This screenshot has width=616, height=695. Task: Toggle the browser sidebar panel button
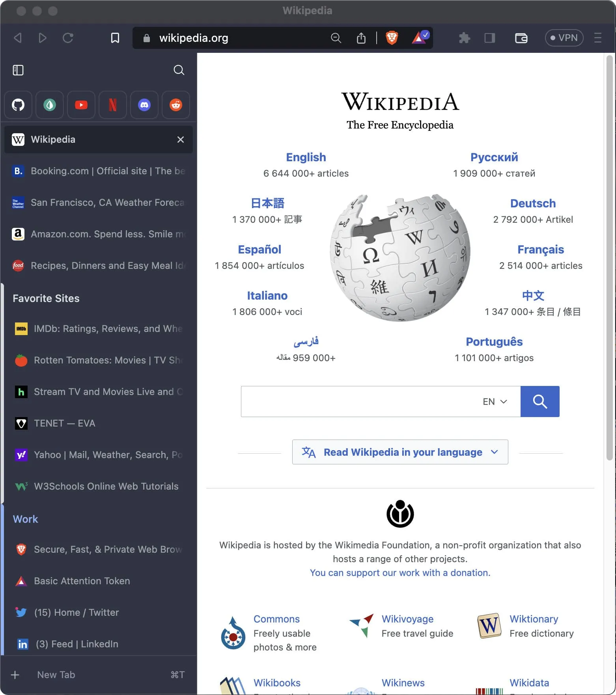(x=489, y=38)
